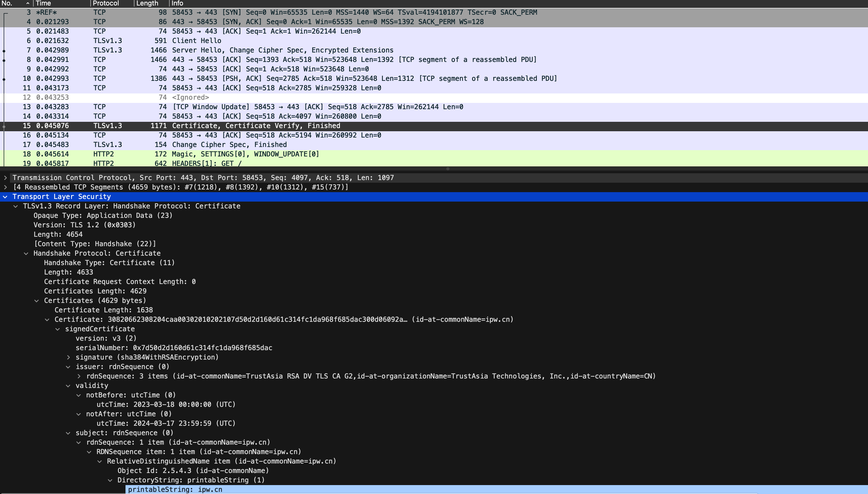Expand the signature sha384WithRSAEncryption node
This screenshot has height=494, width=868.
click(68, 357)
